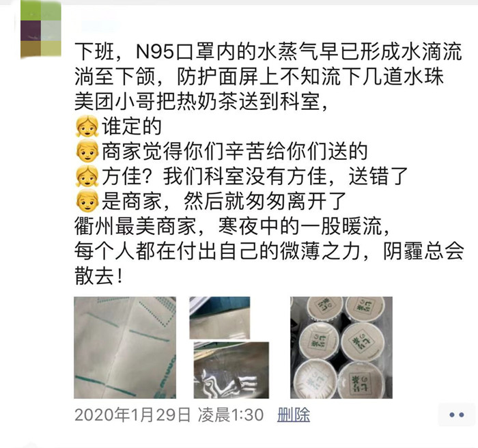Image resolution: width=478 pixels, height=448 pixels.
Task: Click the girl emoji before 谁定的
Action: point(87,126)
